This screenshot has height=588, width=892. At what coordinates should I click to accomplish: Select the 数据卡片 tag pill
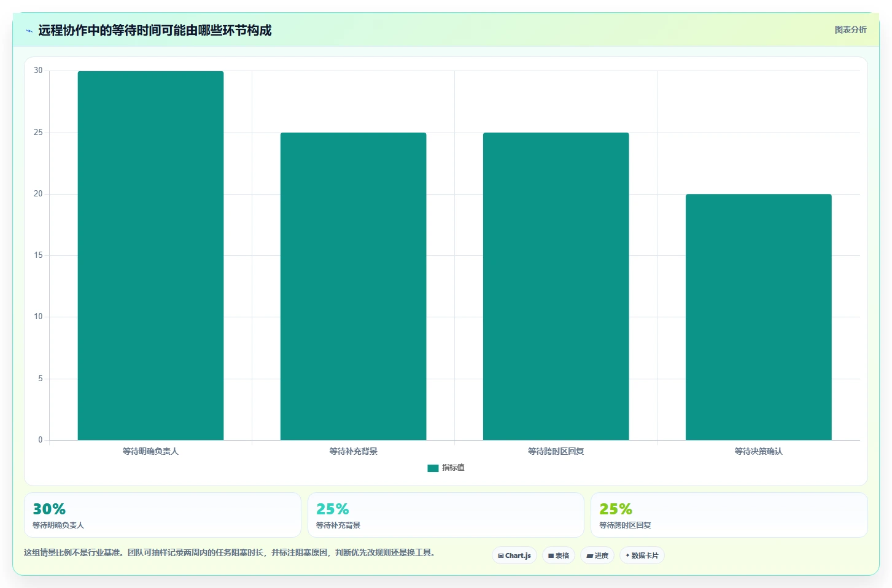click(642, 555)
